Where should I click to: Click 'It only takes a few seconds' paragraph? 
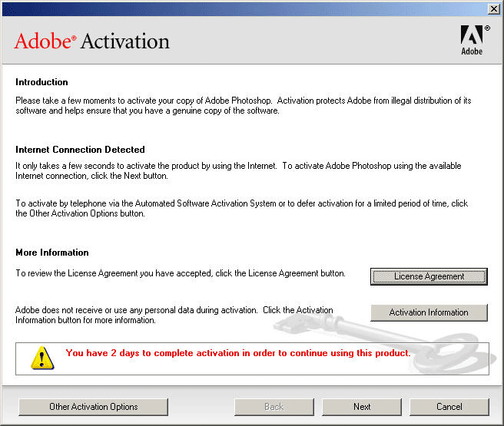pyautogui.click(x=238, y=171)
